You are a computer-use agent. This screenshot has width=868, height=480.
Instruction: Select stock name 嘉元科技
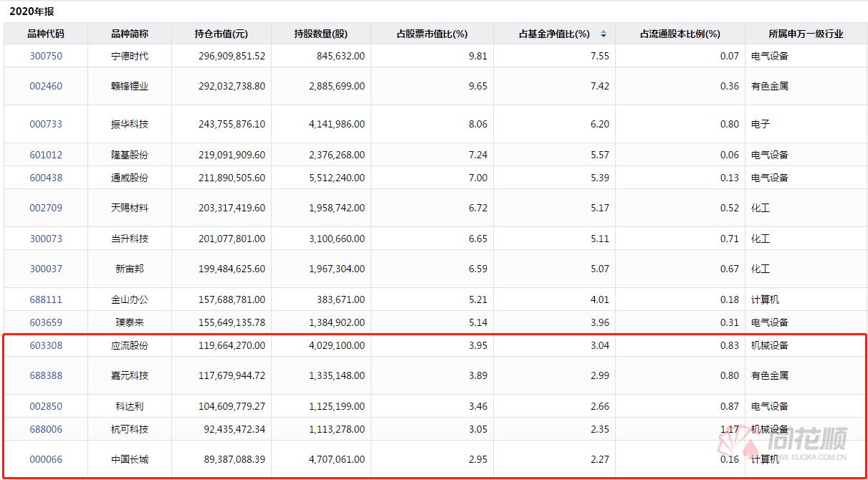(x=130, y=375)
